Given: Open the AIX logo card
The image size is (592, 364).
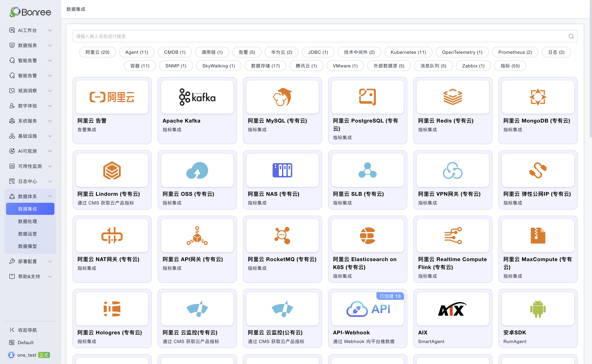Looking at the screenshot, I should pyautogui.click(x=453, y=309).
